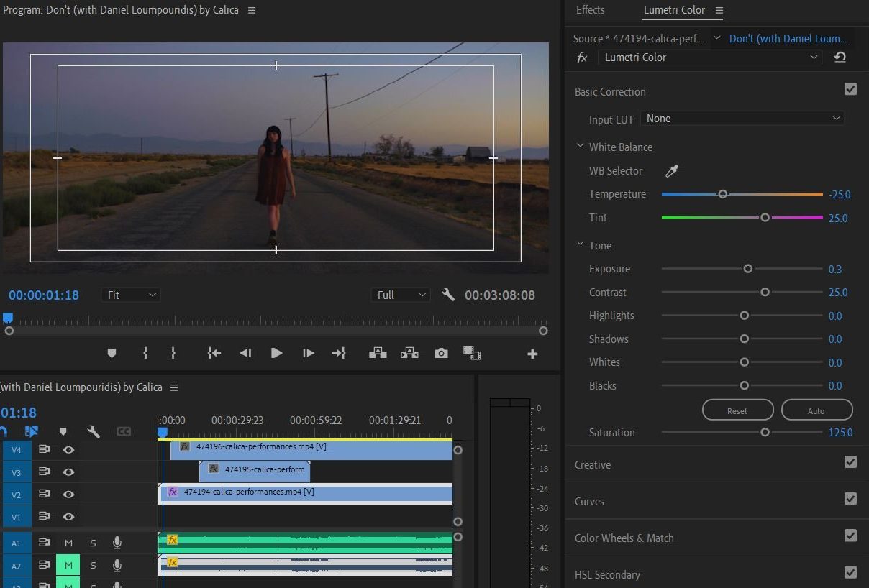Open the Input LUT dropdown
This screenshot has height=588, width=869.
(x=742, y=119)
